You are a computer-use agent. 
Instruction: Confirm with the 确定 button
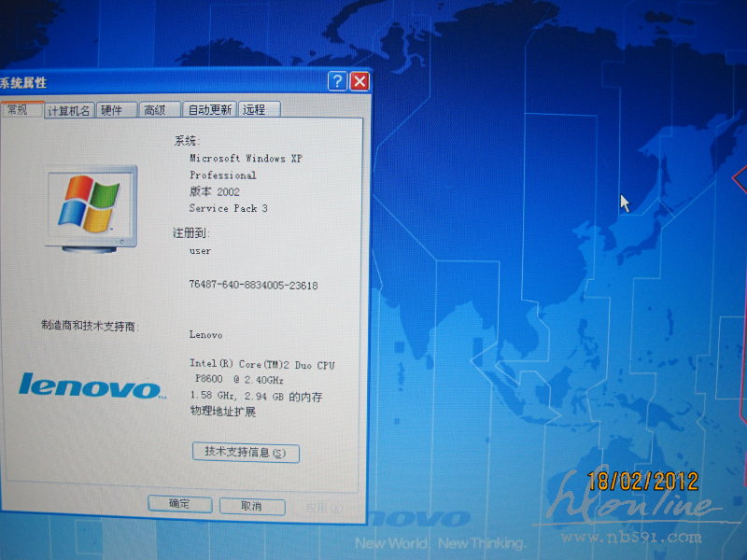pos(179,504)
